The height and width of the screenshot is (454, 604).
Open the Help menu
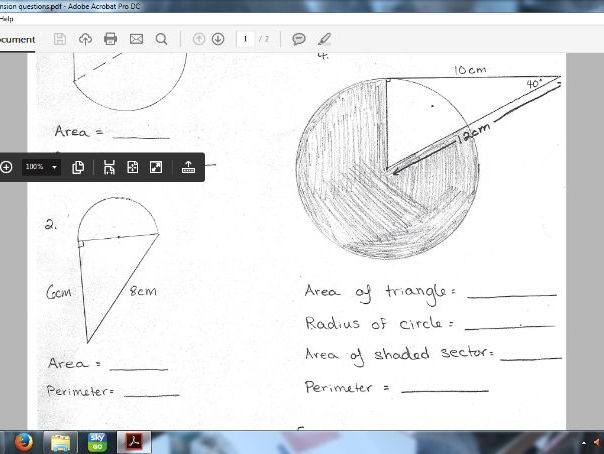6,19
